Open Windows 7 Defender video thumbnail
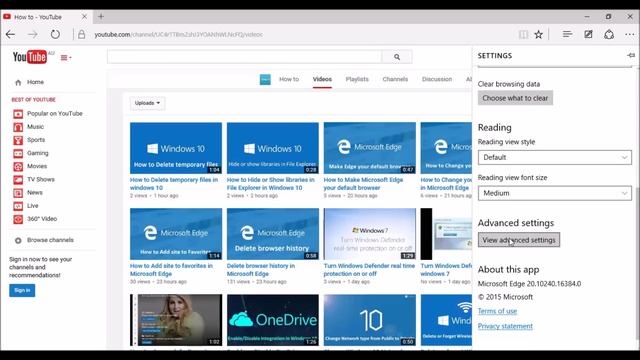 370,234
